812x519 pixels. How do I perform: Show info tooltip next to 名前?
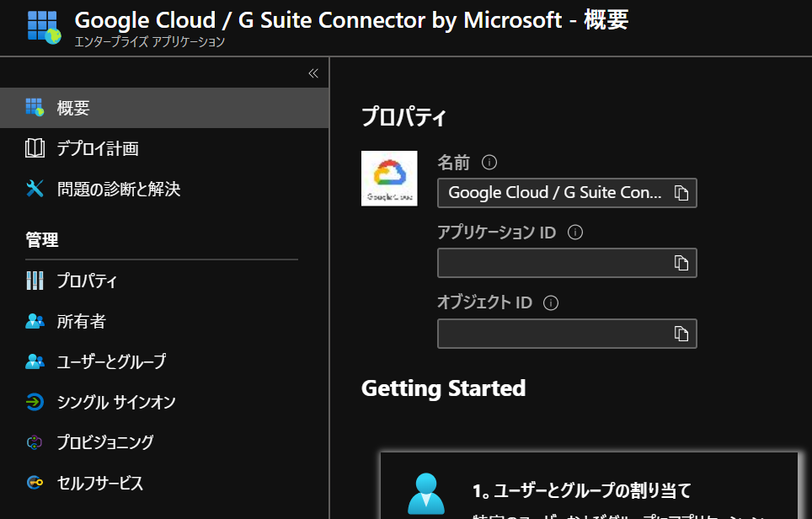tap(489, 162)
